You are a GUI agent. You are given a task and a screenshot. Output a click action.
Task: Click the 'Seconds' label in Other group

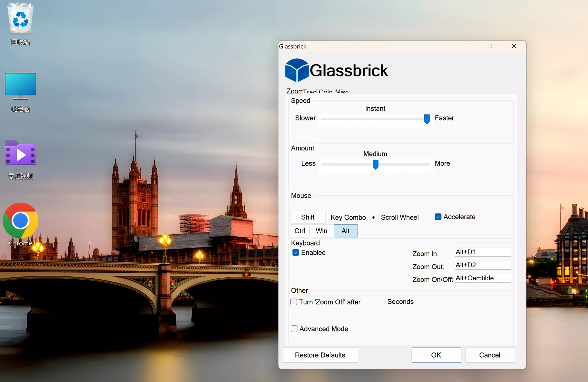tap(400, 302)
